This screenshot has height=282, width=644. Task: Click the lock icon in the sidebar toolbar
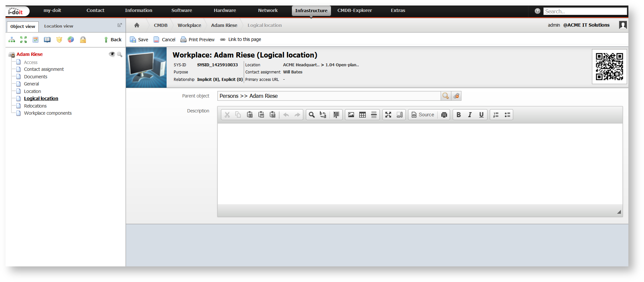pyautogui.click(x=83, y=40)
